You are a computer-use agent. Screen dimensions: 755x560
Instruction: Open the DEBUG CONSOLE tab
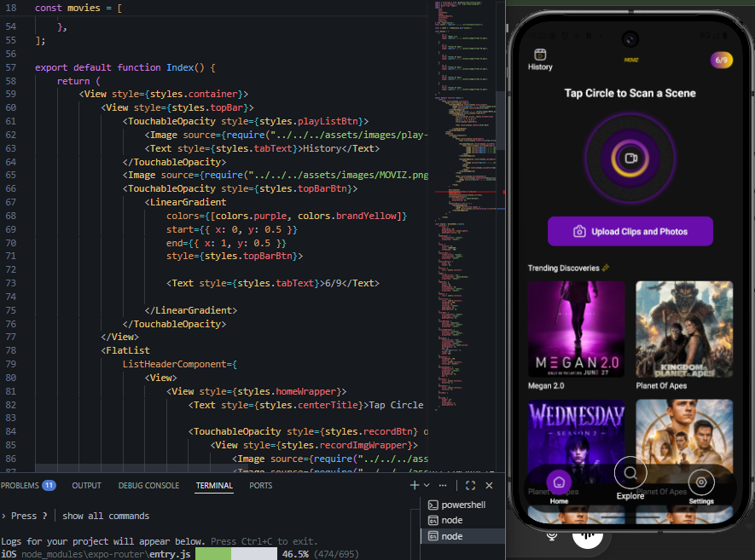(x=148, y=486)
